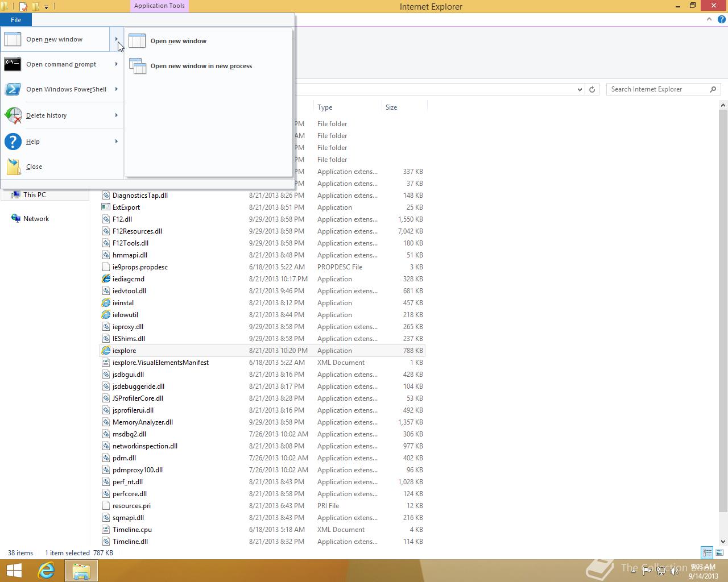Click New folder quick access toolbar icon
Screen dimensions: 728x582
coord(35,7)
